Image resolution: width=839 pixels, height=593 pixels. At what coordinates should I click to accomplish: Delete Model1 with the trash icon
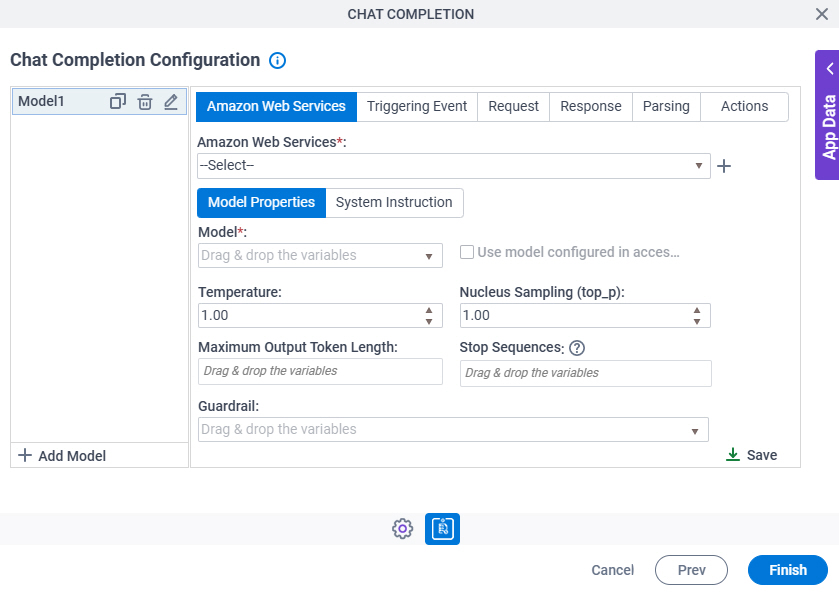point(144,101)
